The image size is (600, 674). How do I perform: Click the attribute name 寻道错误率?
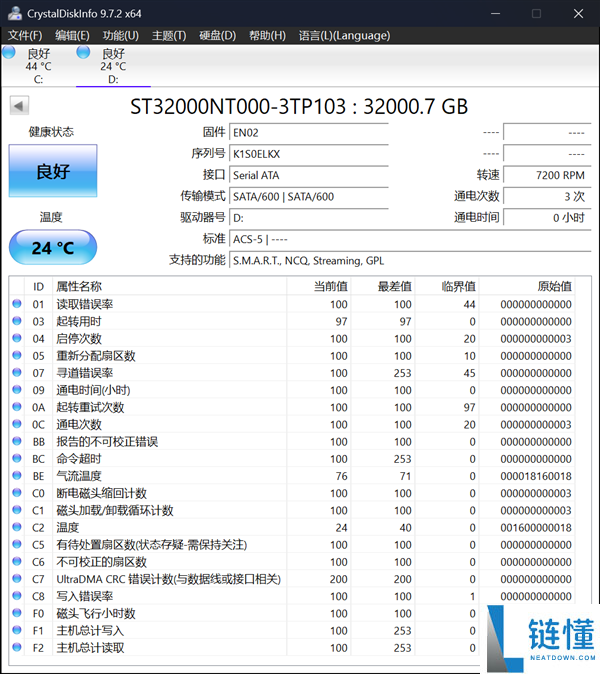click(x=85, y=373)
